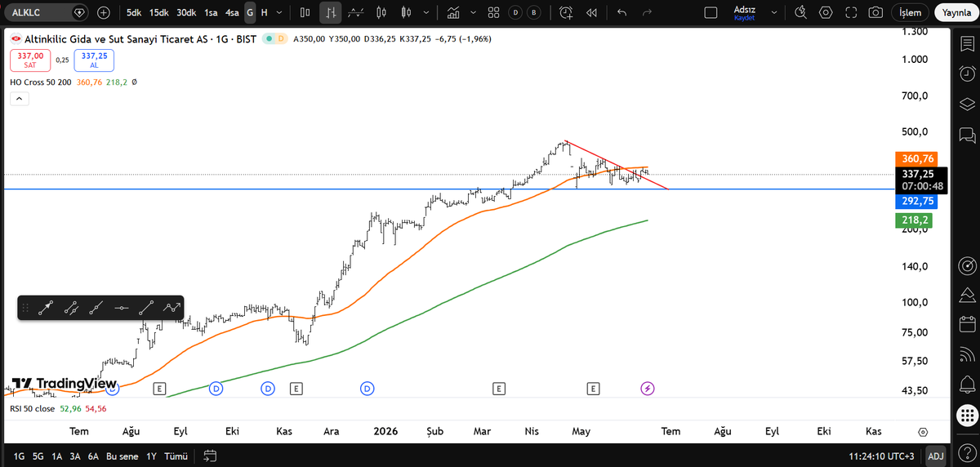
Task: Select the 15dk timeframe
Action: [x=158, y=12]
